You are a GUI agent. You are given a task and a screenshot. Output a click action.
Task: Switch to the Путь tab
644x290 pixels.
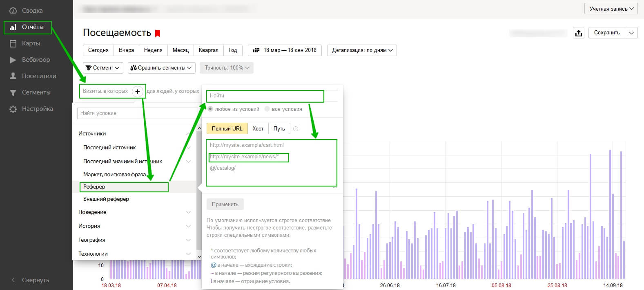[x=279, y=129]
